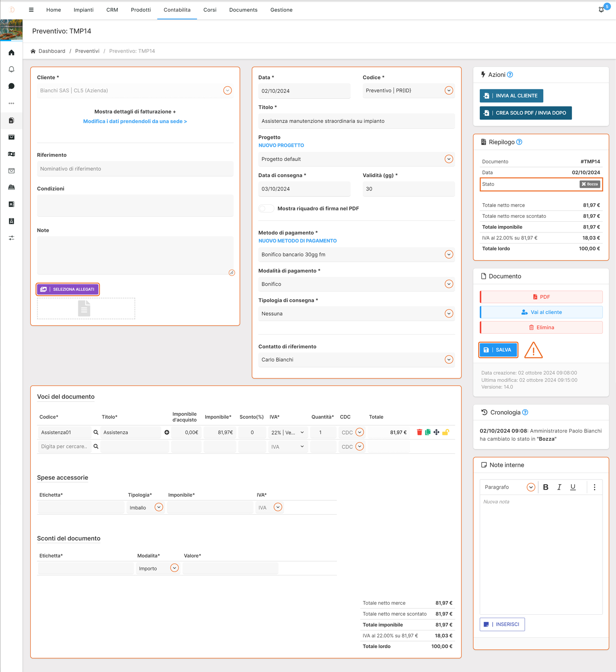Click the move arrows icon on Assistenza row
Viewport: 616px width, 672px height.
(436, 432)
